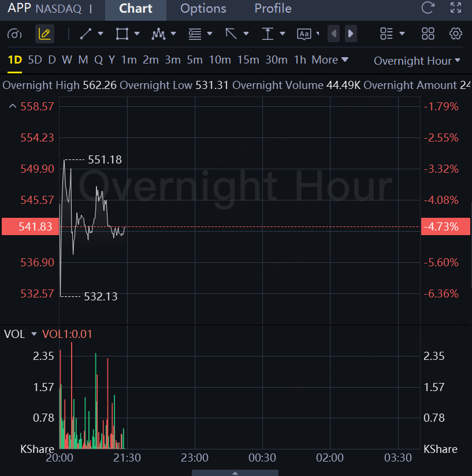Select the 30m interval
472x476 pixels.
tap(276, 60)
